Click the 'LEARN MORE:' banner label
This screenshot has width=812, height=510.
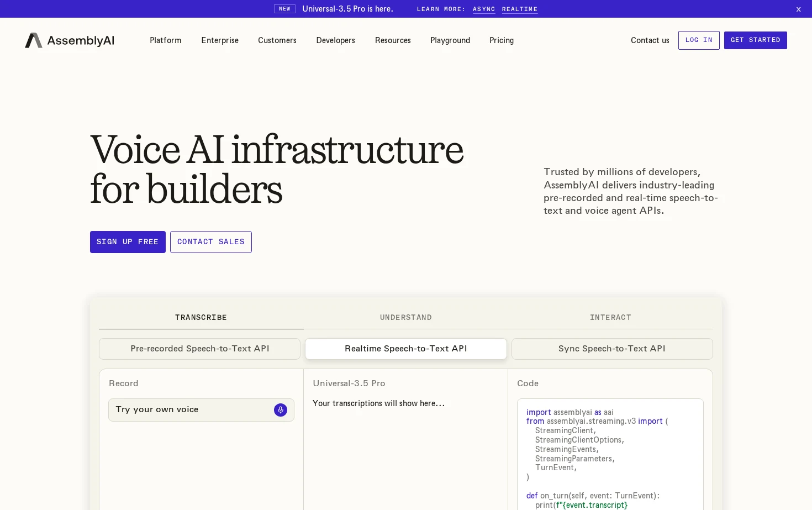(x=441, y=9)
